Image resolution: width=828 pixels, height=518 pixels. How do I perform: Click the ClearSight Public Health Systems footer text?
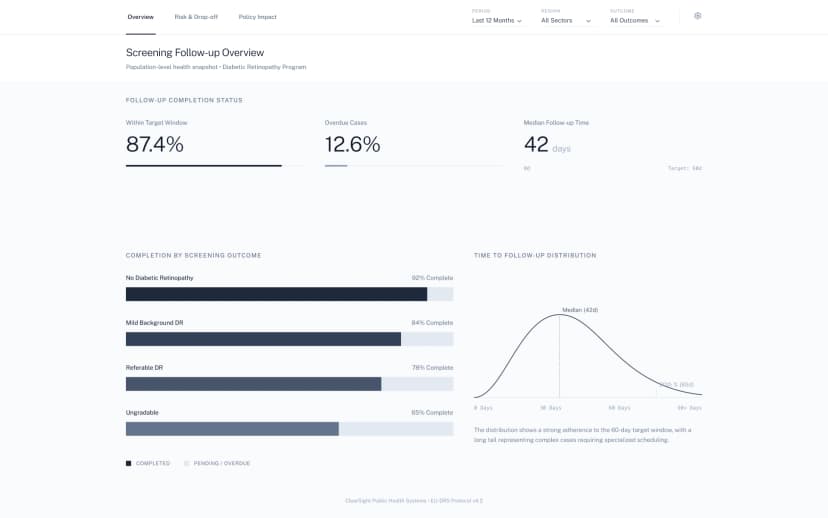pos(414,500)
